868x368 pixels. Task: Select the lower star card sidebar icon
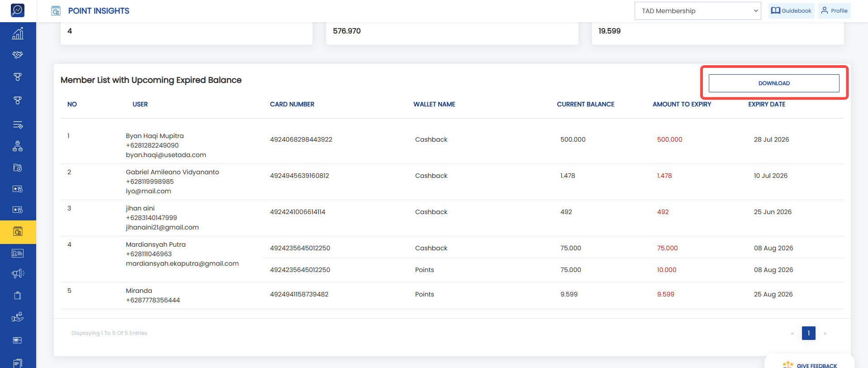[18, 210]
